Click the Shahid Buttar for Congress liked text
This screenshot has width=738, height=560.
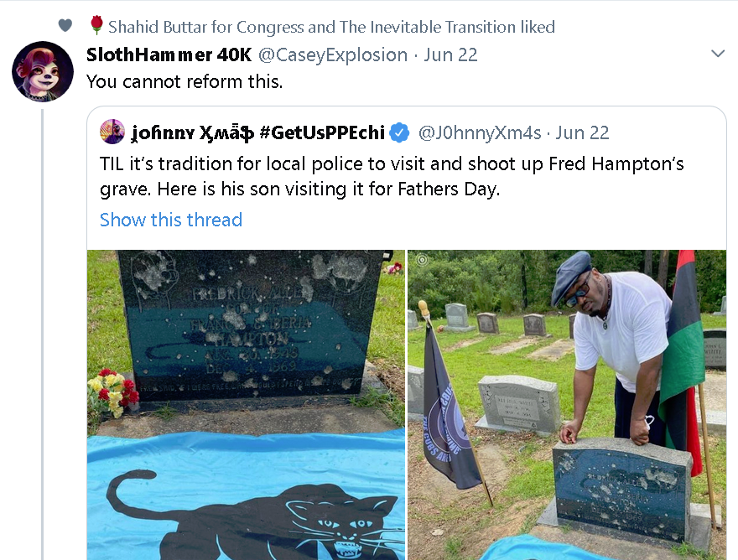click(331, 27)
